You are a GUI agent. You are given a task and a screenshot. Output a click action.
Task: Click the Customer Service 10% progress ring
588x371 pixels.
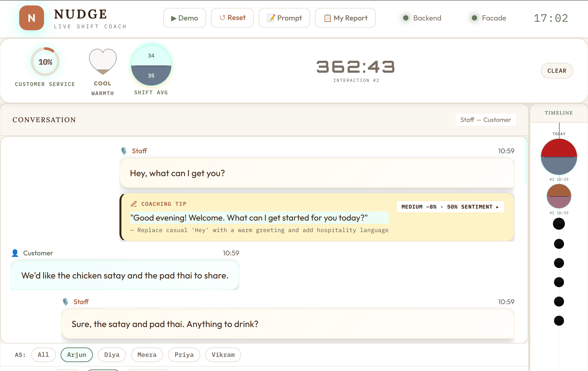[45, 62]
